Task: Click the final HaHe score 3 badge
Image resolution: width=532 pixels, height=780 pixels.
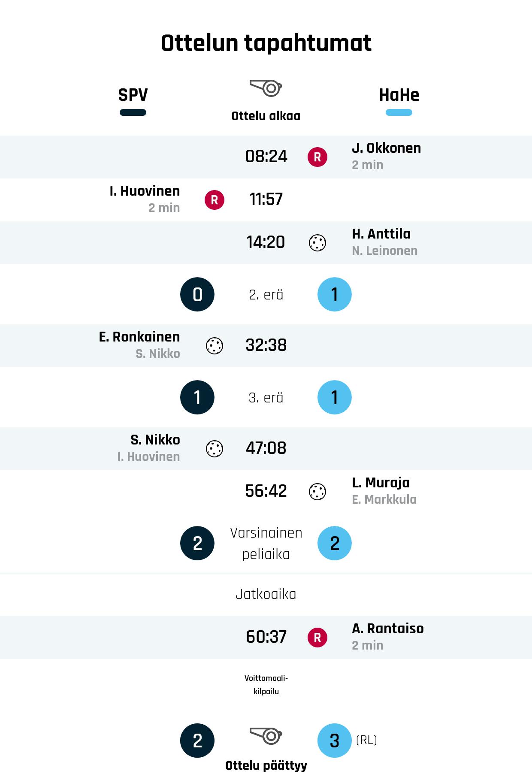Action: tap(335, 741)
